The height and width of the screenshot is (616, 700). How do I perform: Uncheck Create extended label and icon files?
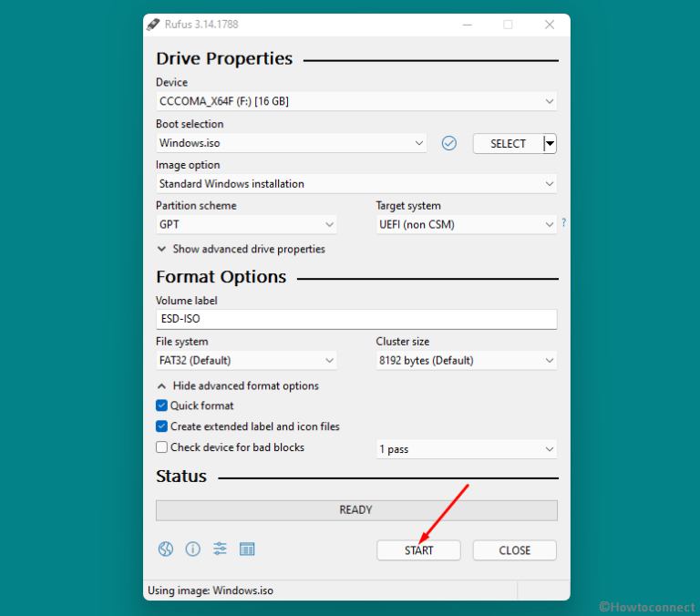pos(161,426)
